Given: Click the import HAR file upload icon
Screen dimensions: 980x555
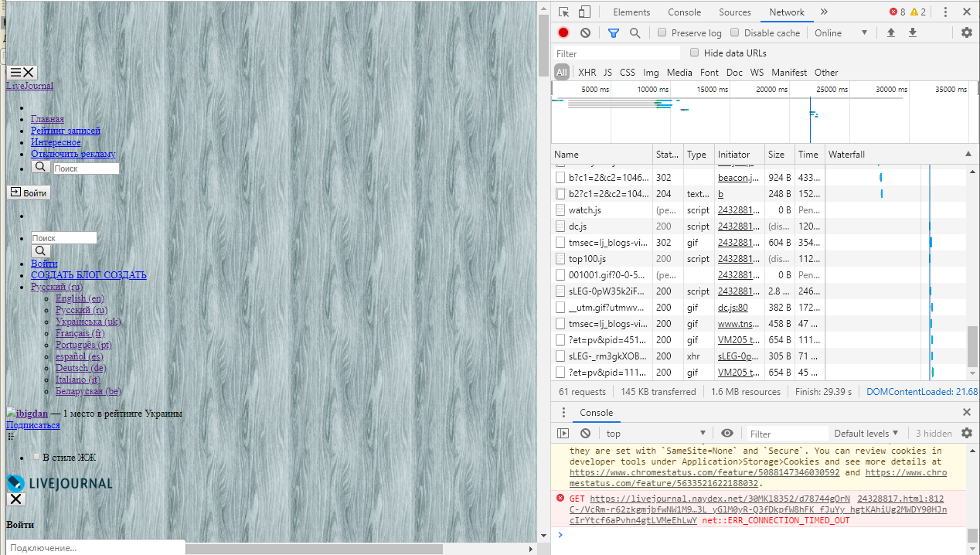Looking at the screenshot, I should click(x=891, y=32).
